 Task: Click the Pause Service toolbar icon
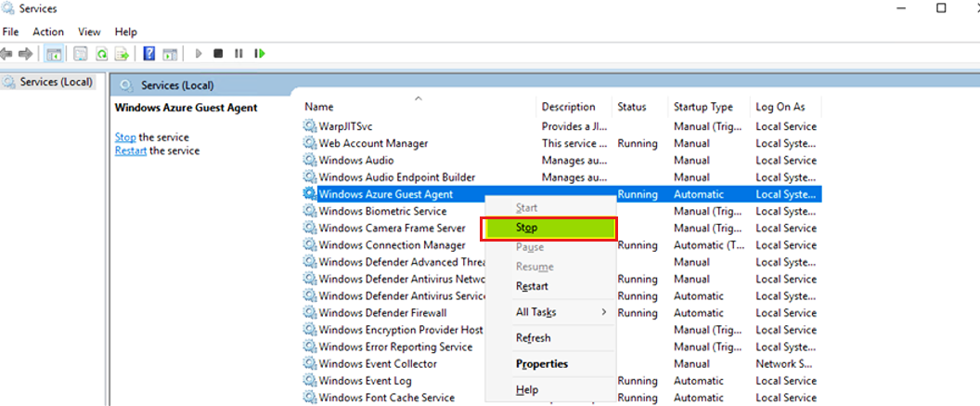[239, 54]
